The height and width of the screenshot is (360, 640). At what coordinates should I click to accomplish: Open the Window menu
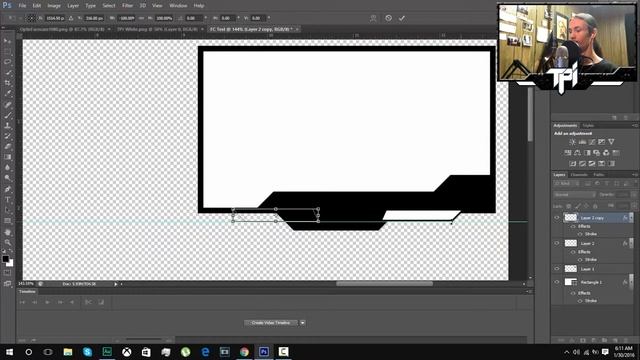coord(178,6)
